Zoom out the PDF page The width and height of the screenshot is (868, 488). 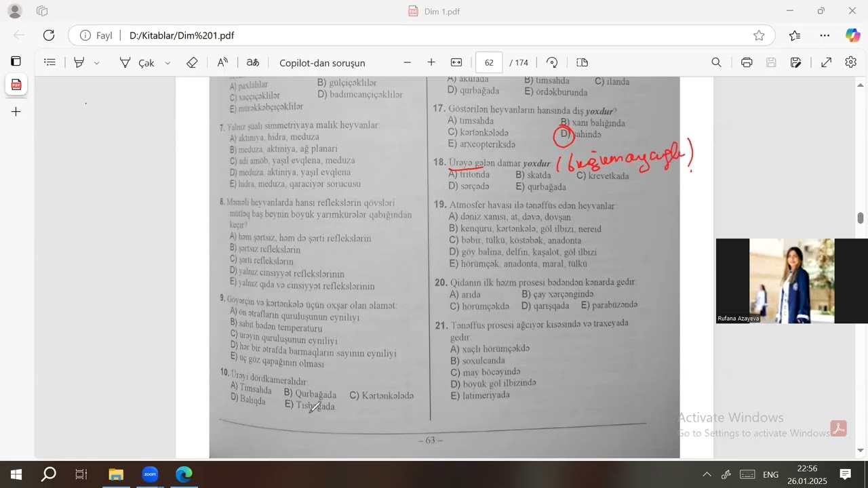click(x=407, y=62)
